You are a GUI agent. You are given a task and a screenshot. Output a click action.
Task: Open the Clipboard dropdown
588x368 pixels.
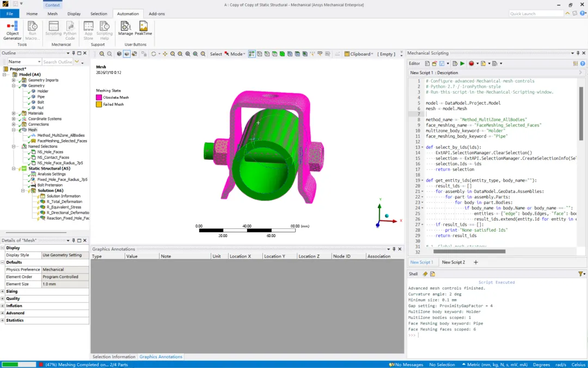click(x=359, y=54)
